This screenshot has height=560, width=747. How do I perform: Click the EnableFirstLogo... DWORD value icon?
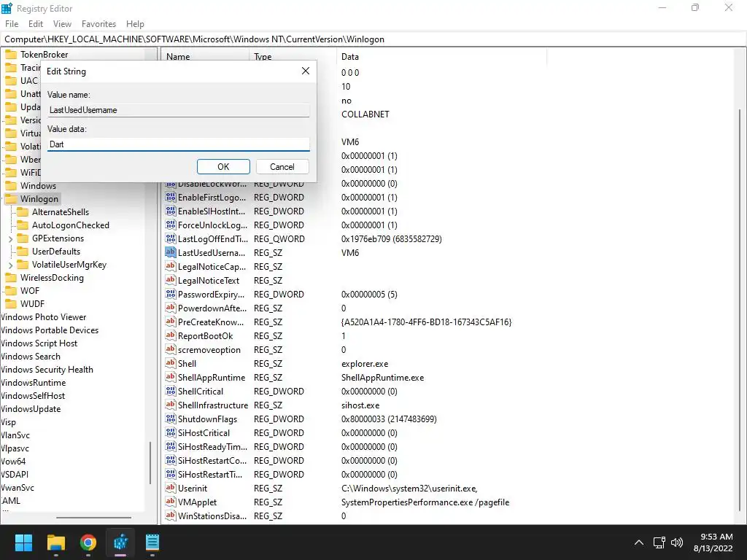pos(171,197)
